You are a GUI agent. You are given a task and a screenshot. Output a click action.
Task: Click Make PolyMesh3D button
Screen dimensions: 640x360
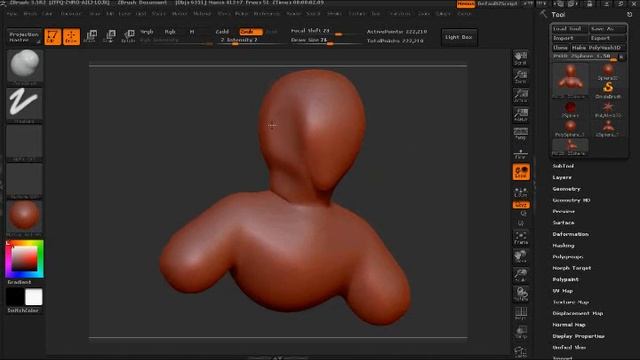598,48
